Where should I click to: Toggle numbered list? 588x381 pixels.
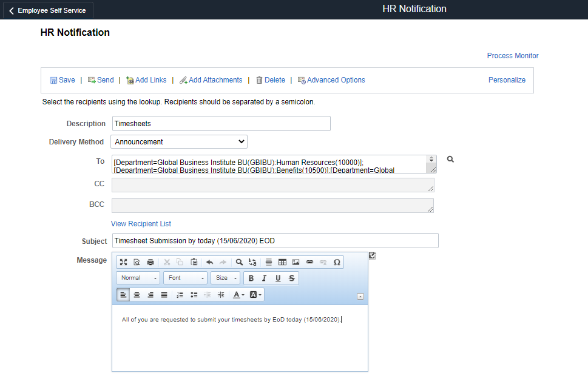pos(180,295)
